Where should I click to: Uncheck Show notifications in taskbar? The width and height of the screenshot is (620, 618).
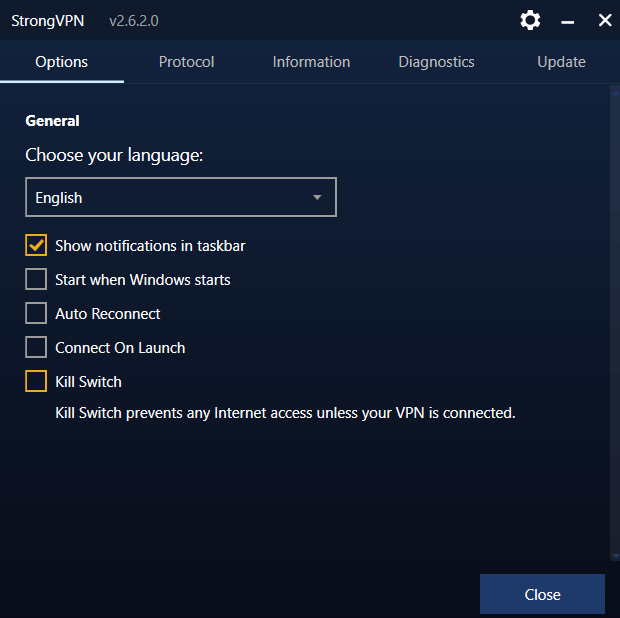coord(36,245)
